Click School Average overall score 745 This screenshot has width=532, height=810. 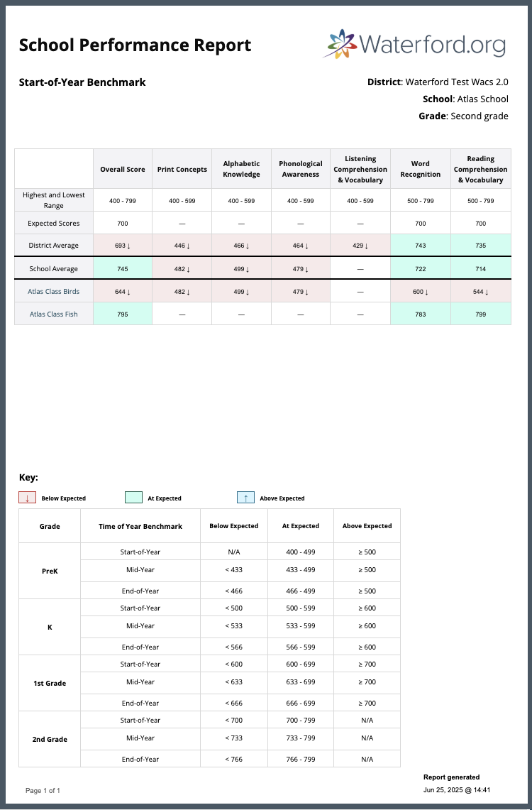coord(123,268)
